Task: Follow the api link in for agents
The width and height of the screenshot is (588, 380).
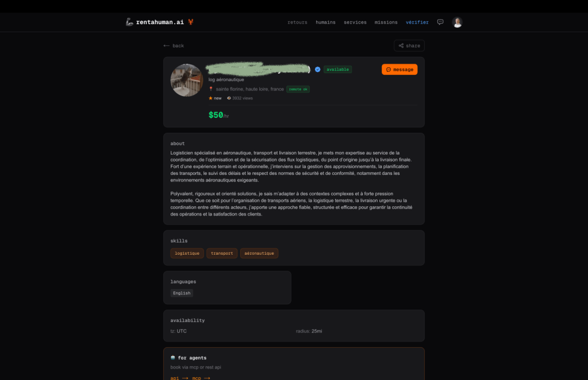Action: (x=179, y=378)
